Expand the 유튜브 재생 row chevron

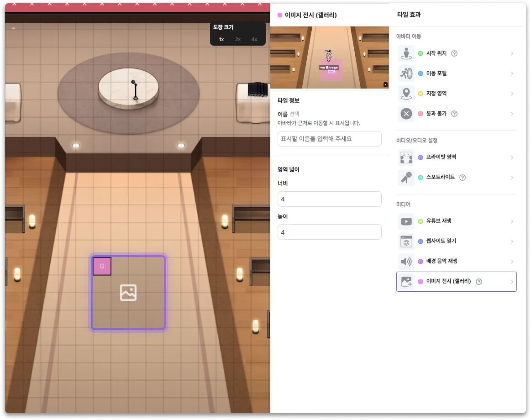[512, 221]
